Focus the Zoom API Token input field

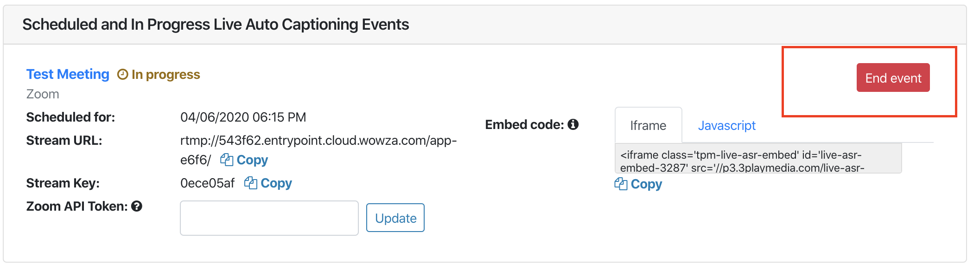pyautogui.click(x=269, y=218)
